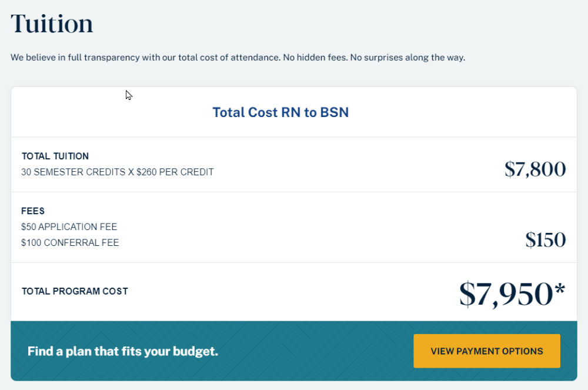Click the $7,800 tuition amount
This screenshot has height=390, width=588.
click(x=535, y=169)
